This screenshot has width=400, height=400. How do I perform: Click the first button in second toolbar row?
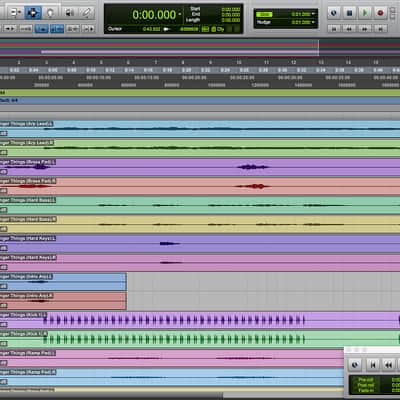tap(10, 29)
